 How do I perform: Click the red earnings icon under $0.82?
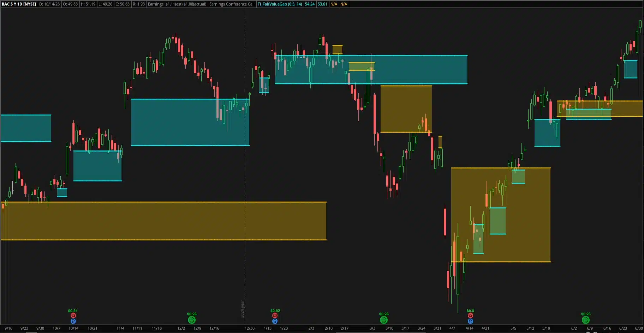[275, 315]
